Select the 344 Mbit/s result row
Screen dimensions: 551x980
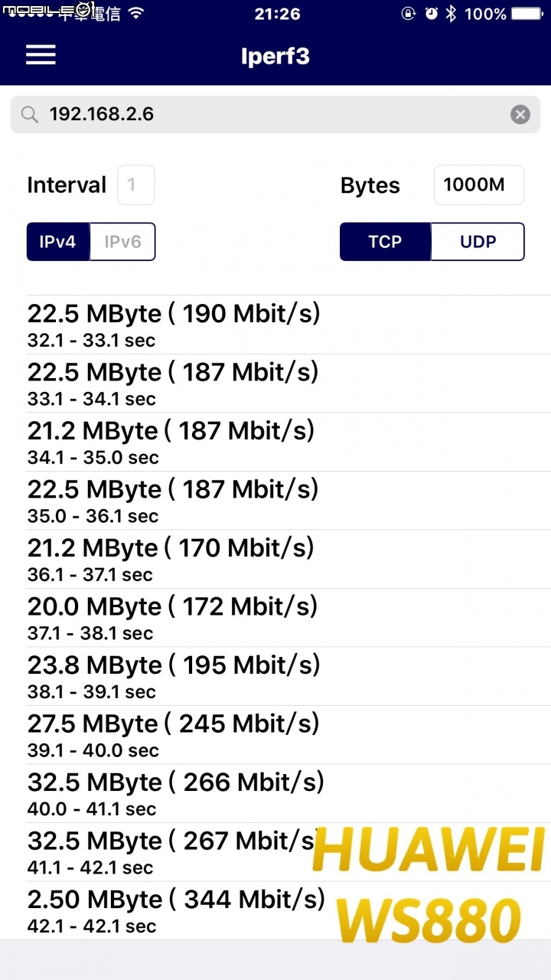pyautogui.click(x=289, y=910)
